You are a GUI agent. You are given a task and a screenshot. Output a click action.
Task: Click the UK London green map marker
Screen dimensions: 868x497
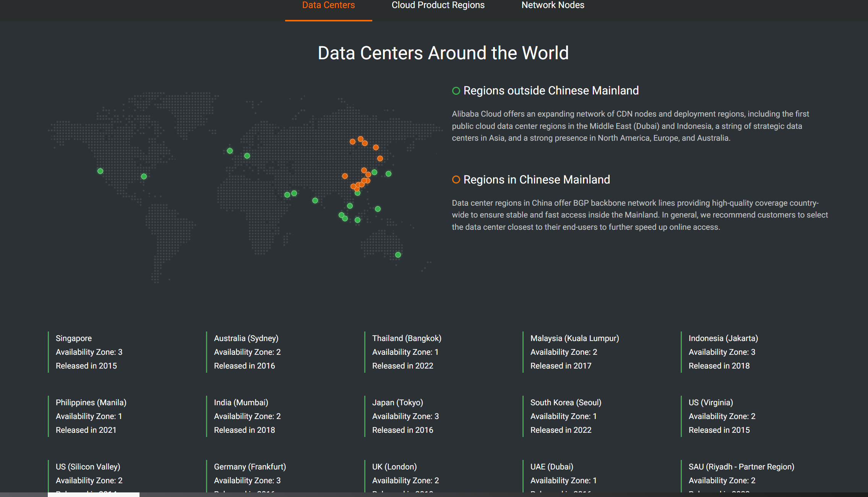[x=230, y=151]
